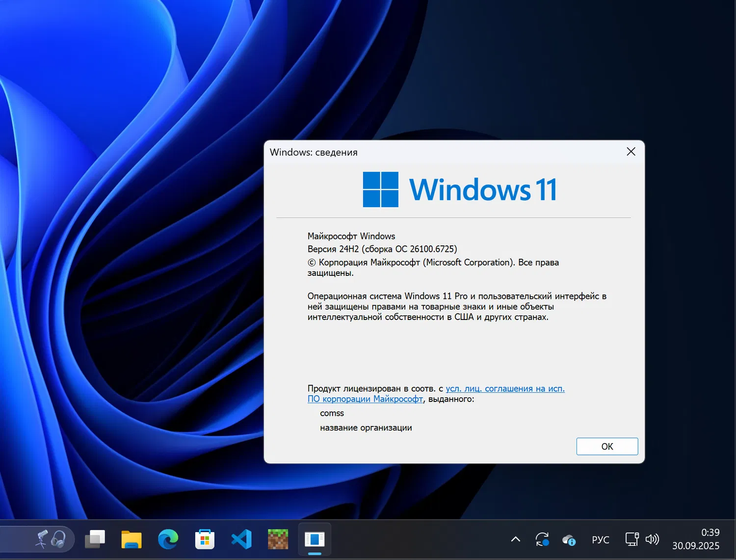Open Task View on the taskbar
The height and width of the screenshot is (560, 736).
click(x=95, y=539)
